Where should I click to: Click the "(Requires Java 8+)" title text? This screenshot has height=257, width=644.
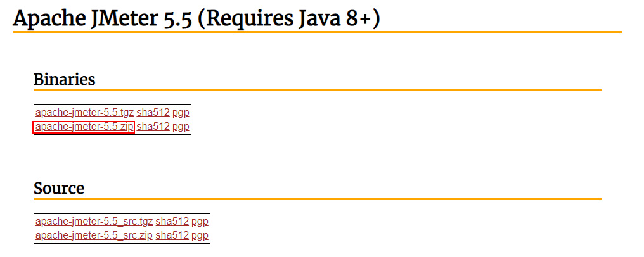[x=289, y=19]
